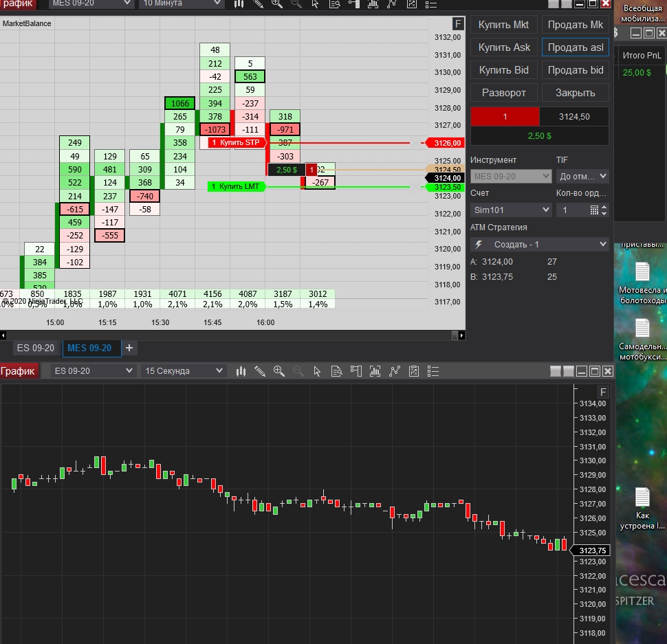This screenshot has width=667, height=644.
Task: Toggle Chart Trader panel in the ES chart toolbar
Action: click(356, 371)
